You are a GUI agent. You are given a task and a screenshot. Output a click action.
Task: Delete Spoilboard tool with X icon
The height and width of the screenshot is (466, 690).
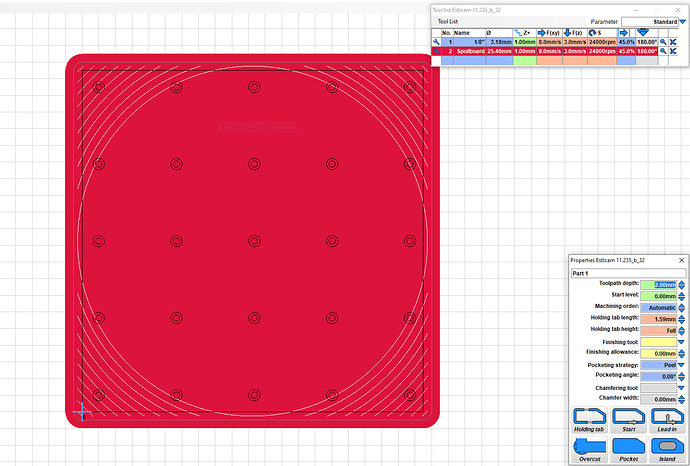[x=673, y=51]
